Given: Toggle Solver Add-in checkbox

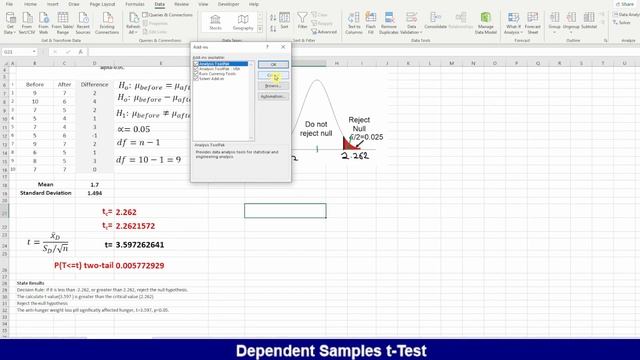Looking at the screenshot, I should click(196, 78).
